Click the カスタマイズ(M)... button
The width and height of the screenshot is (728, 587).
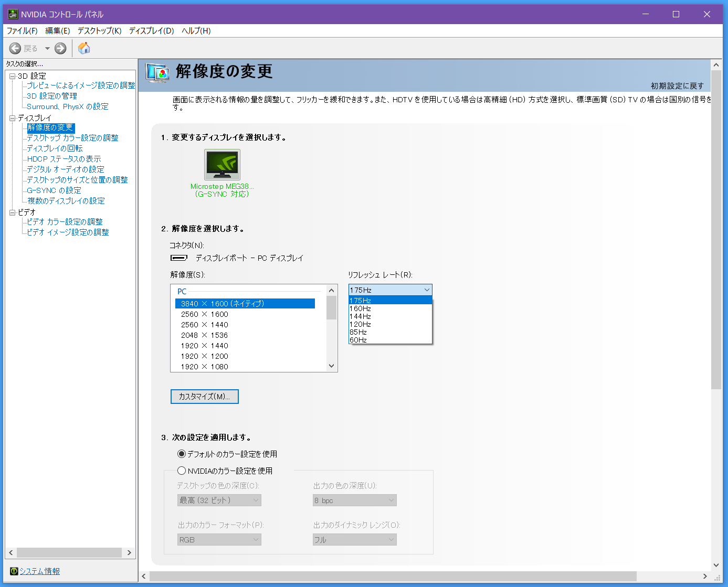[x=205, y=397]
